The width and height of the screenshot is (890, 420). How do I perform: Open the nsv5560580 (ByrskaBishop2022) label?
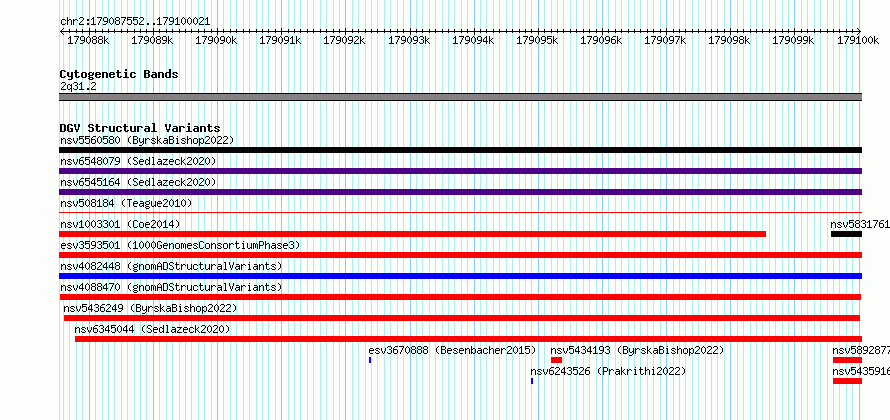(x=147, y=140)
